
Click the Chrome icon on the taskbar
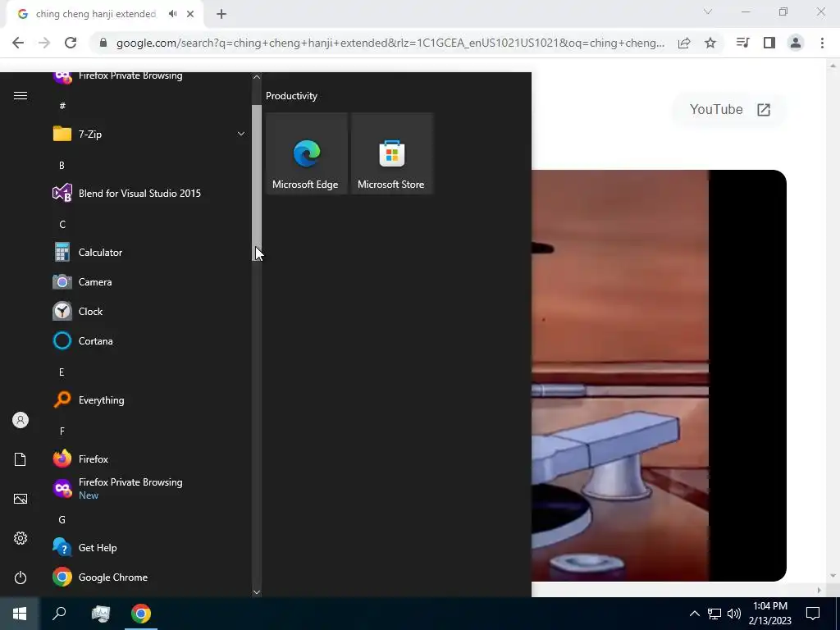click(141, 614)
